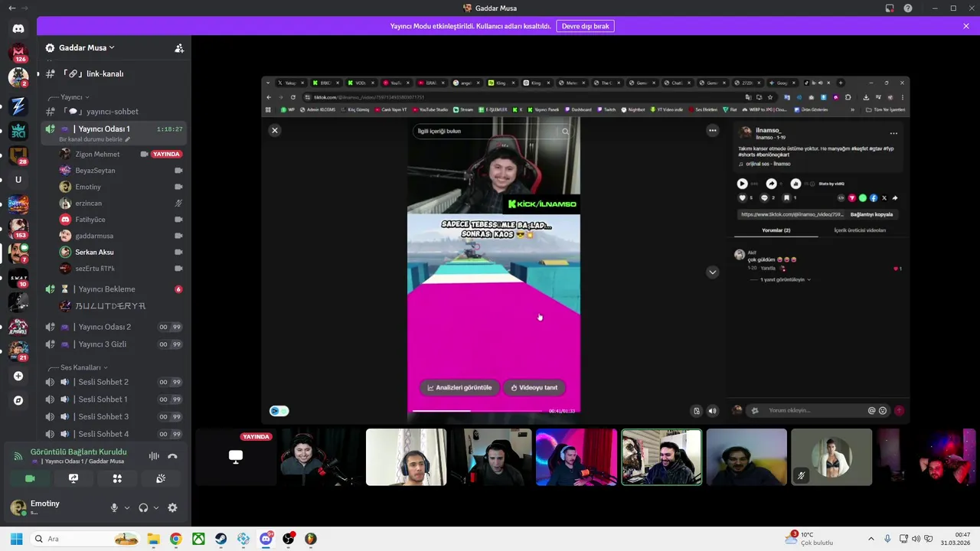Screen dimensions: 980x551
Task: Open audio output options arrow
Action: coord(156,507)
